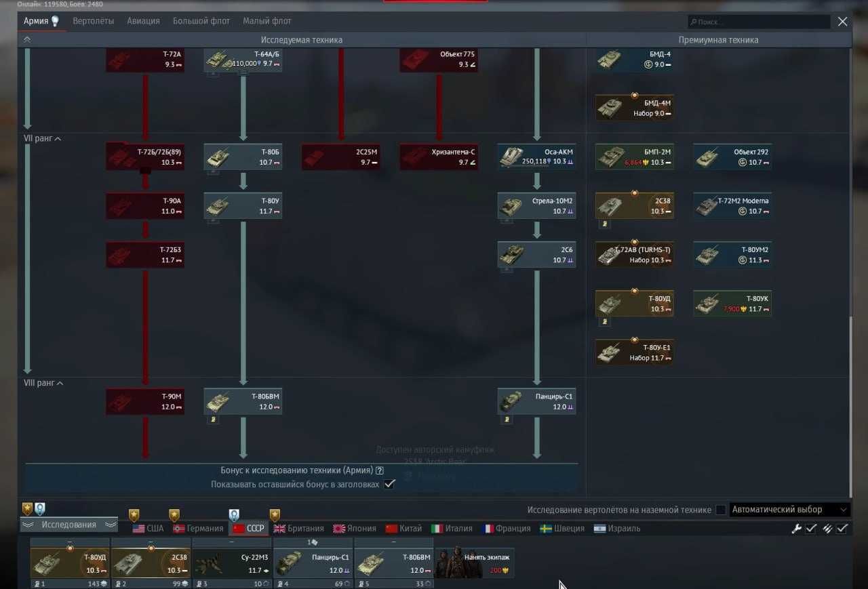Select the Швеция nation
The width and height of the screenshot is (868, 589).
[x=562, y=529]
